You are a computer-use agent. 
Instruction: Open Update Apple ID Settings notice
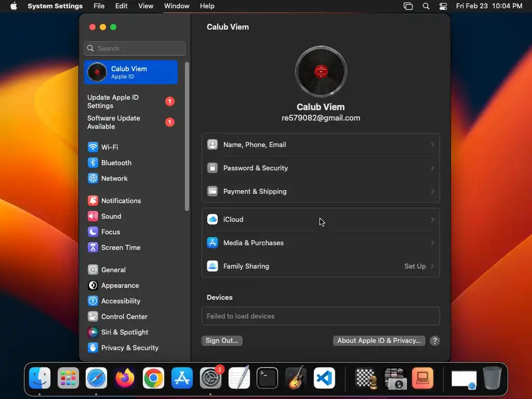(131, 101)
